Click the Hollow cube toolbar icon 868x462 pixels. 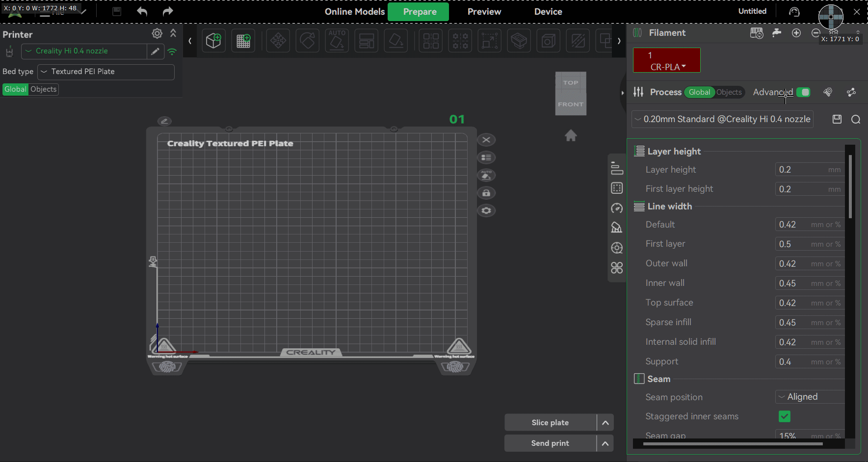[x=549, y=41]
